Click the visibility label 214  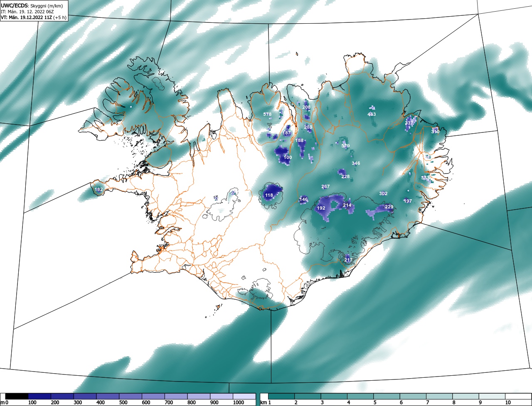coord(347,205)
